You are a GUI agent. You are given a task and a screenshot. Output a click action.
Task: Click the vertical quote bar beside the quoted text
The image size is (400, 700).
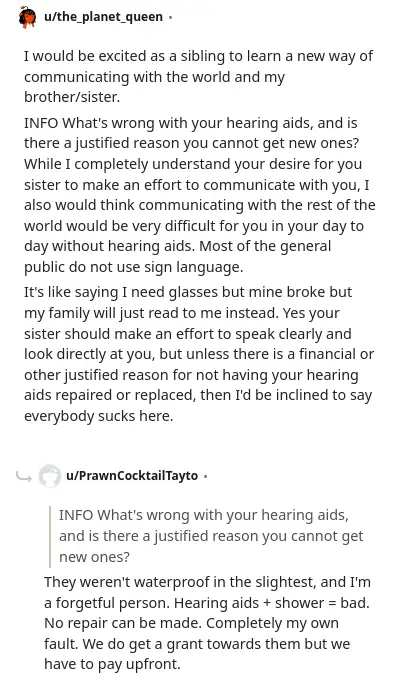(x=50, y=537)
